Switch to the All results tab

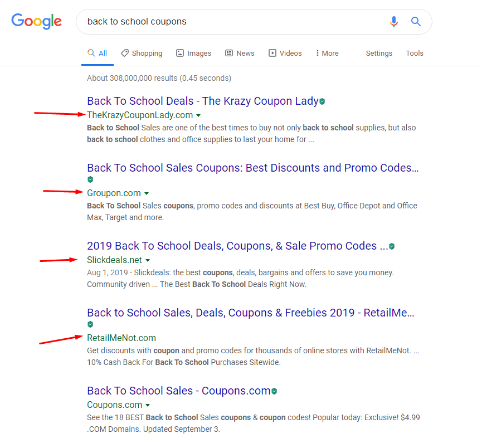[100, 52]
